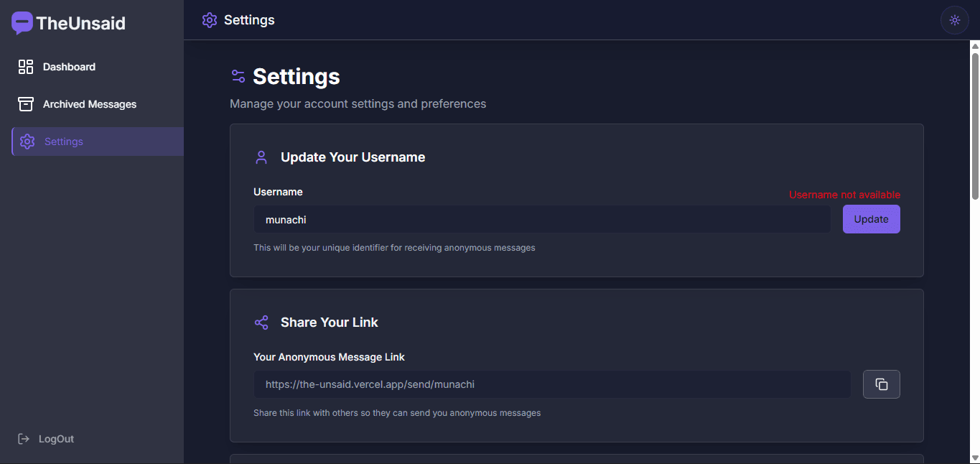Click the 'Share Your Link' heading
This screenshot has height=464, width=980.
[329, 323]
